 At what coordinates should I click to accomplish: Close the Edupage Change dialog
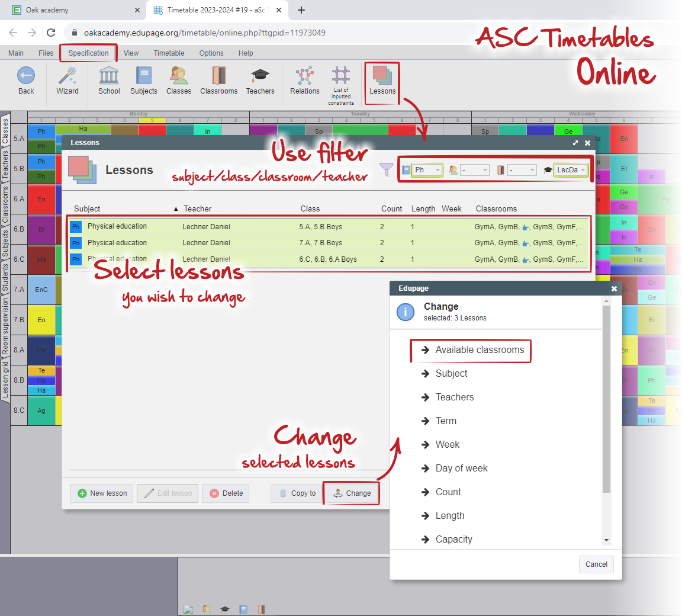(x=614, y=288)
